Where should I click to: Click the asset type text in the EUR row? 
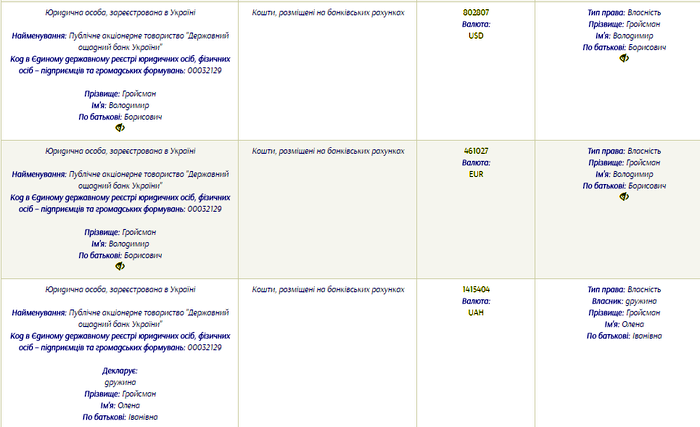coord(328,151)
